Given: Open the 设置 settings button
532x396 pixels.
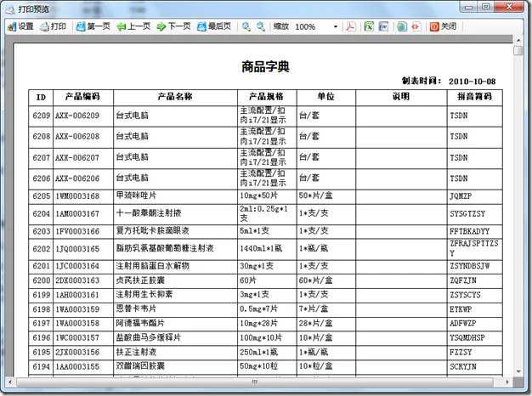Looking at the screenshot, I should pyautogui.click(x=20, y=26).
